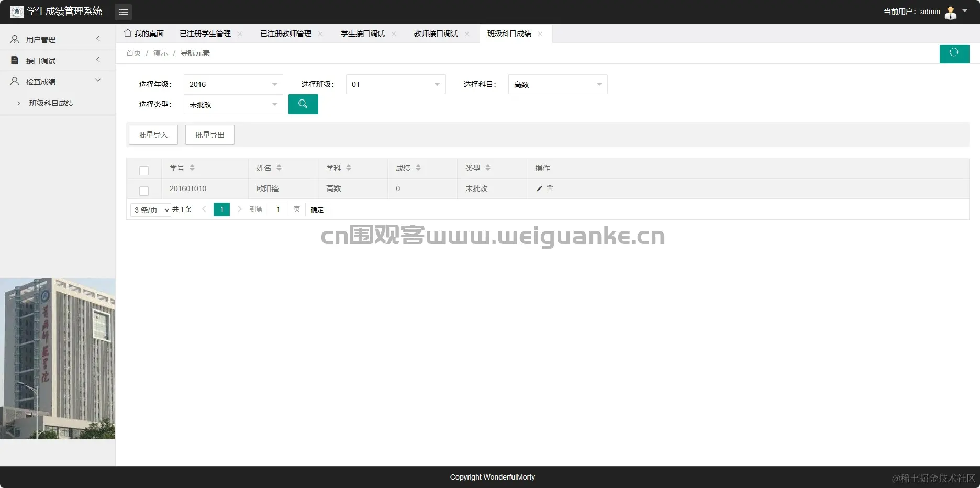Click the campus building photo in sidebar
The height and width of the screenshot is (488, 980).
pyautogui.click(x=58, y=358)
